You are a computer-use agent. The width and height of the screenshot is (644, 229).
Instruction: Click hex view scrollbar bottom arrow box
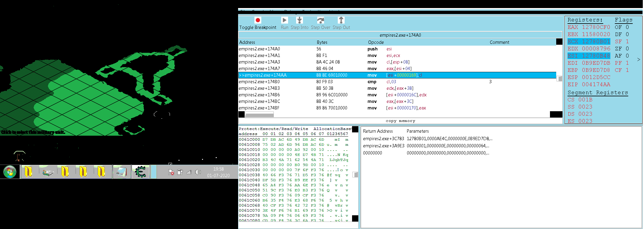tap(355, 219)
